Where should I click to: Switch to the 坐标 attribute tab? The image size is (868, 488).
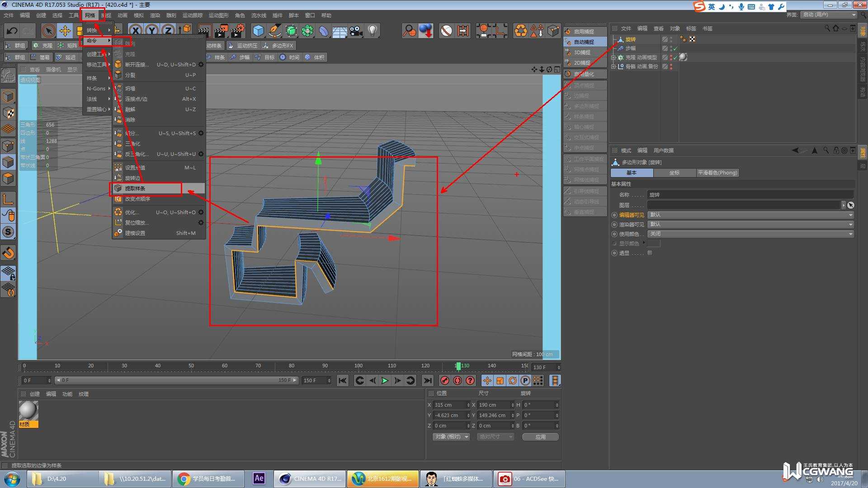coord(674,173)
